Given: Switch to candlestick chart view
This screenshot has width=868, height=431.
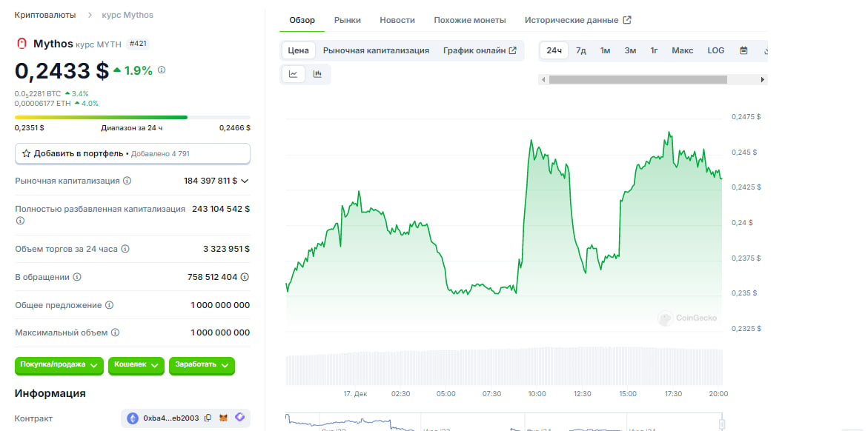Looking at the screenshot, I should coord(317,74).
